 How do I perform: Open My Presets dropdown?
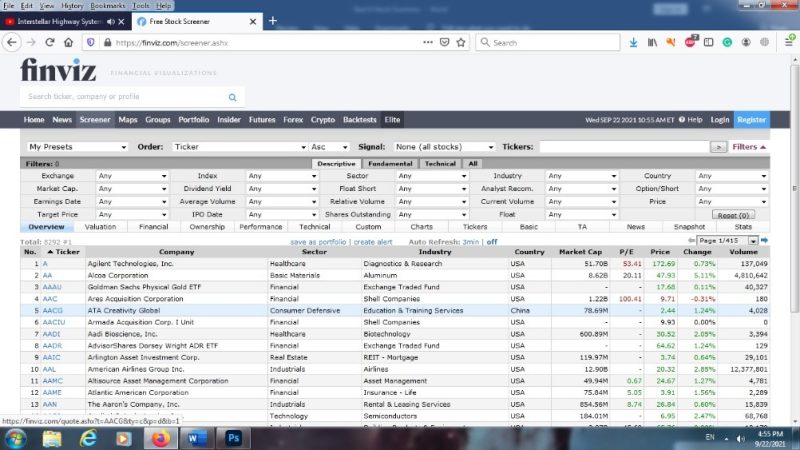[x=77, y=147]
